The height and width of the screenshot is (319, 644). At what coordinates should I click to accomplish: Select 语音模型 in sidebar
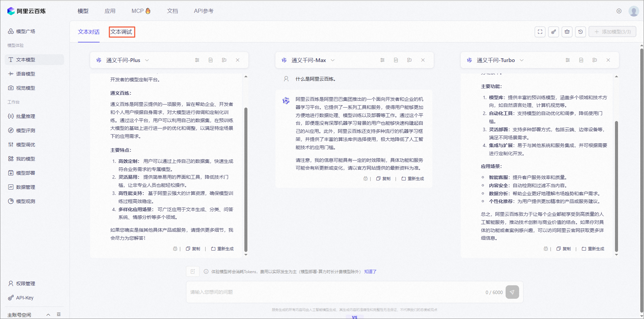34,74
